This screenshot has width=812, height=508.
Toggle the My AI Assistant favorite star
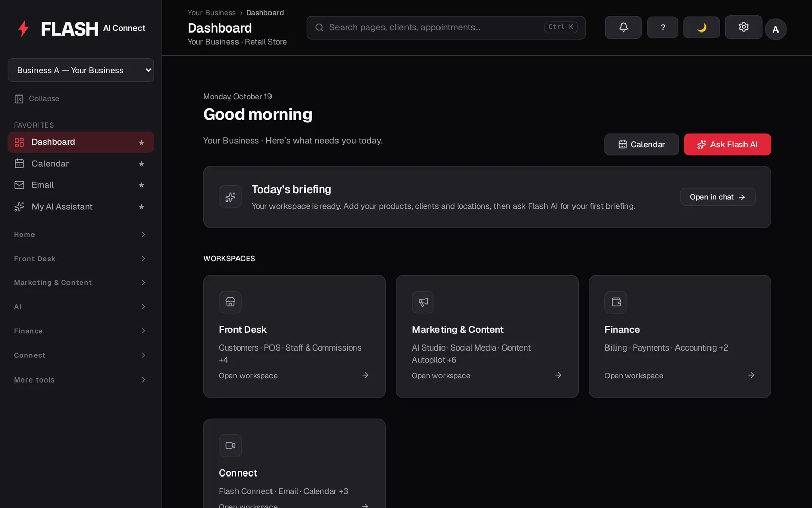coord(141,207)
